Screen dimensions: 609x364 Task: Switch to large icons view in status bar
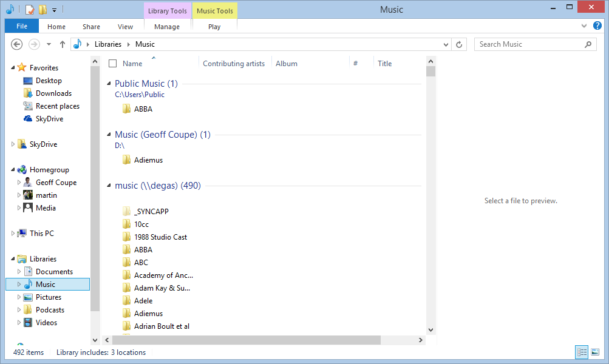click(x=595, y=352)
